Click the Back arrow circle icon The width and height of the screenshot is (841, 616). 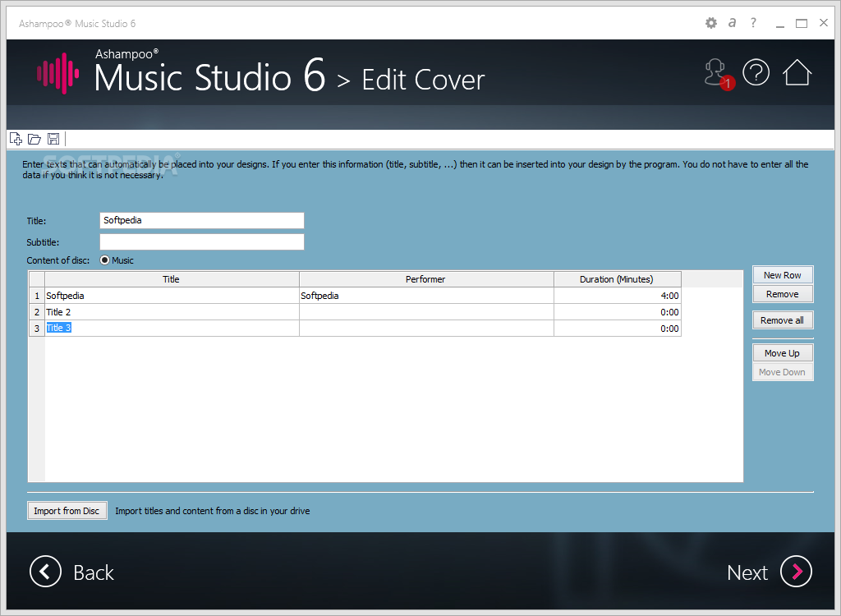coord(46,572)
